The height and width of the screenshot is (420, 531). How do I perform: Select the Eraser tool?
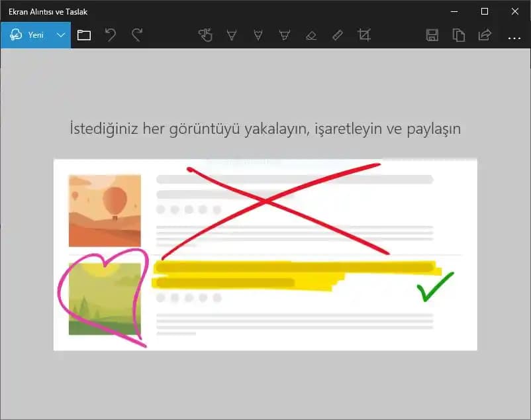point(311,35)
